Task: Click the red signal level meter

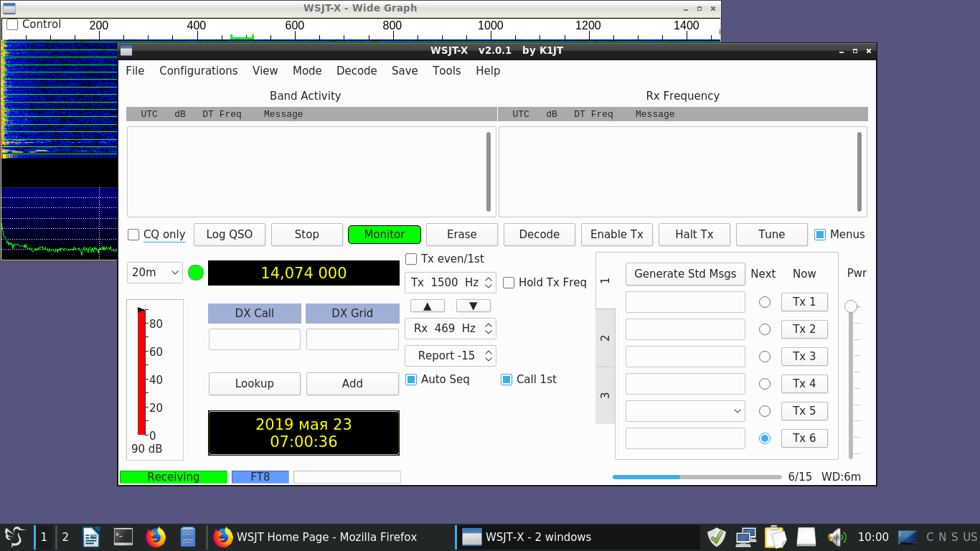Action: [142, 372]
